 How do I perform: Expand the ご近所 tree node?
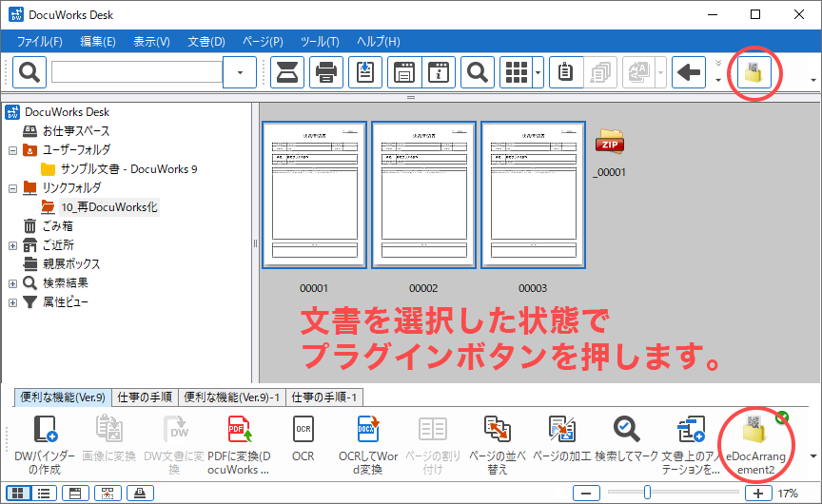pyautogui.click(x=13, y=245)
